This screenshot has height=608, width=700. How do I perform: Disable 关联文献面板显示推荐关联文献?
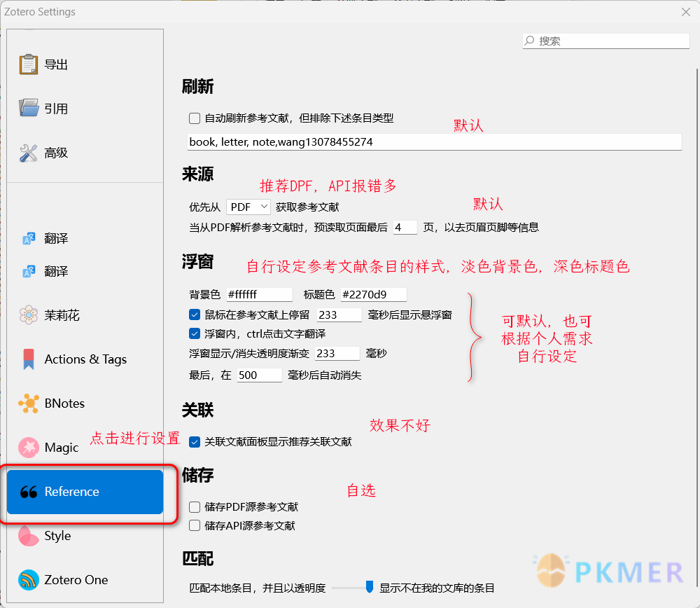click(195, 442)
